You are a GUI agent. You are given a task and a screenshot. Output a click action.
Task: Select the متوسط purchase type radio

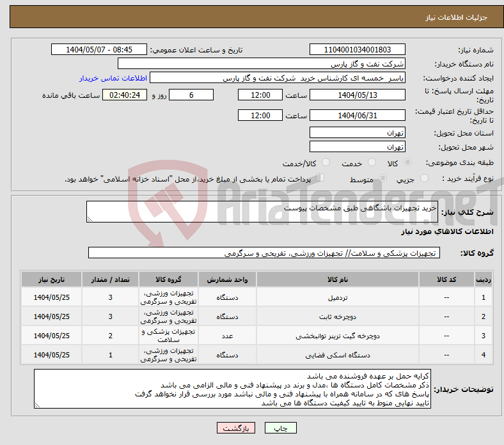coord(382,178)
